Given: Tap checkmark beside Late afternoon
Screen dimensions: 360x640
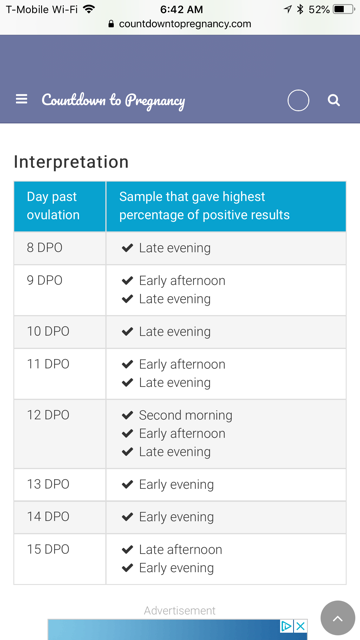Looking at the screenshot, I should point(128,550).
